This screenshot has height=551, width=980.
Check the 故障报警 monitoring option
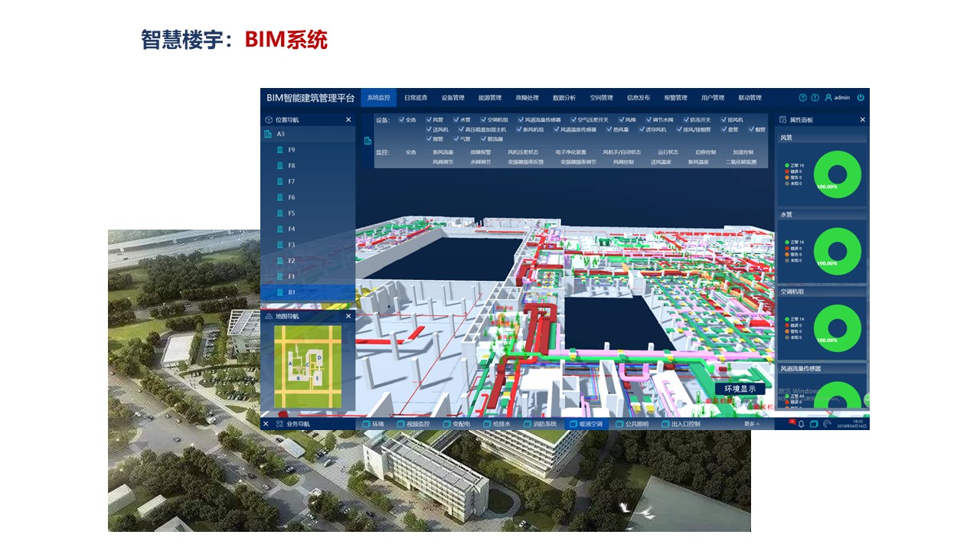click(x=480, y=152)
